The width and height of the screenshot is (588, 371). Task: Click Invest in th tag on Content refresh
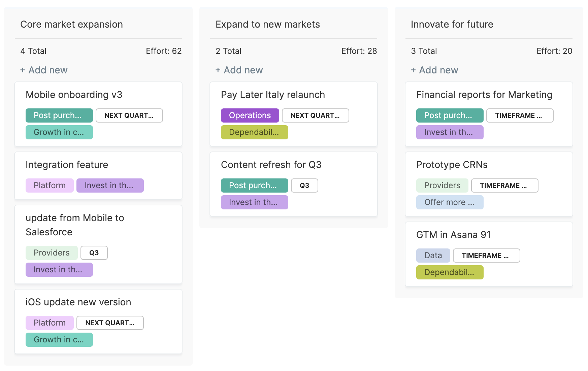click(255, 202)
